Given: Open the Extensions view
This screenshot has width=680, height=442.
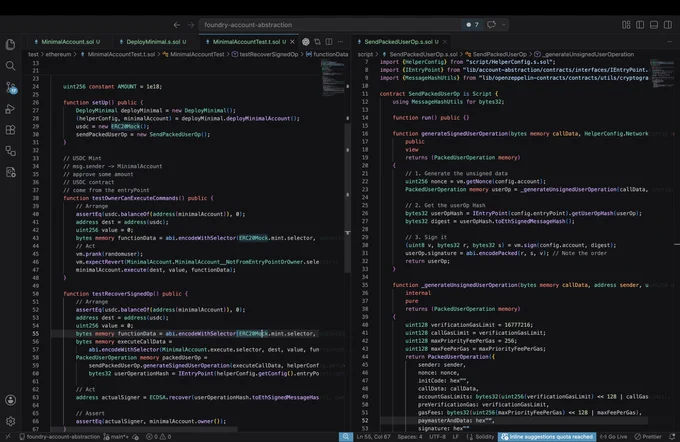Looking at the screenshot, I should [x=10, y=130].
